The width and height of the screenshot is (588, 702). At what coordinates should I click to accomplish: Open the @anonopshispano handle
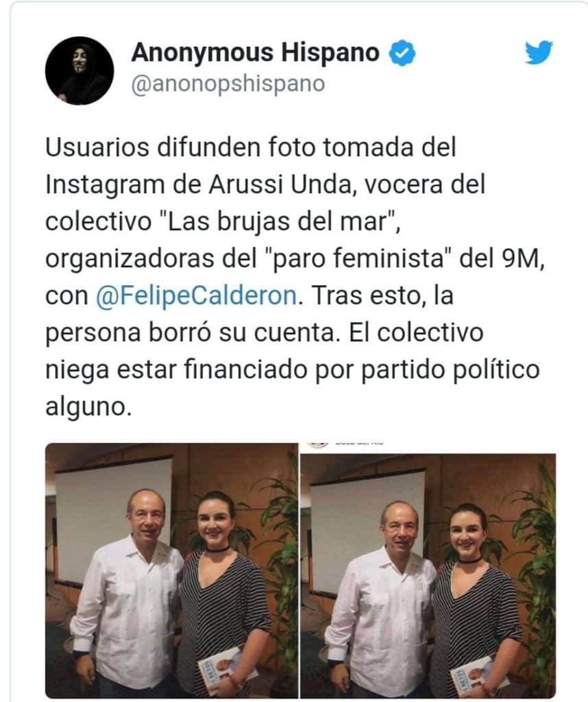(x=228, y=84)
